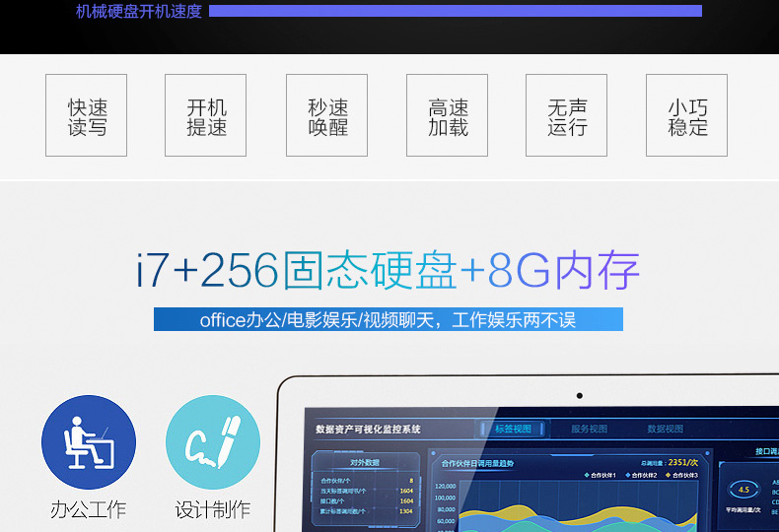
Task: Click the 对外数据 panel header
Action: pyautogui.click(x=364, y=462)
